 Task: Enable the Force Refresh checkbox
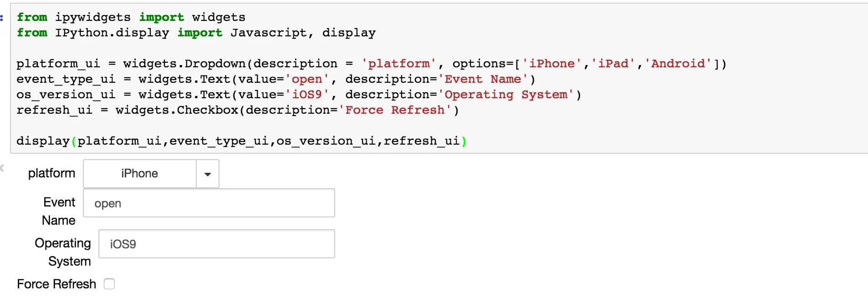click(x=109, y=284)
